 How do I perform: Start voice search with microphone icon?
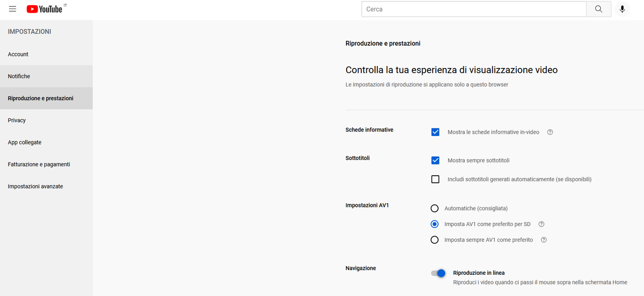click(622, 9)
